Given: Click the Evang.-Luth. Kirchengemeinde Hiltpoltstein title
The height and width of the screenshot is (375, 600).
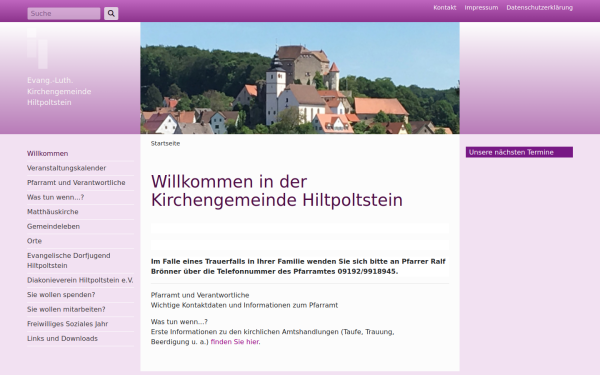Looking at the screenshot, I should 59,91.
